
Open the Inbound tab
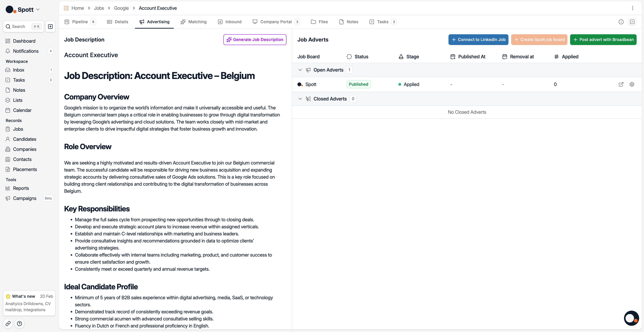tap(230, 22)
